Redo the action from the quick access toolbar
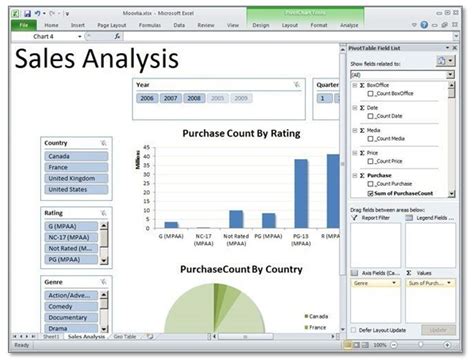The height and width of the screenshot is (362, 474). (52, 14)
